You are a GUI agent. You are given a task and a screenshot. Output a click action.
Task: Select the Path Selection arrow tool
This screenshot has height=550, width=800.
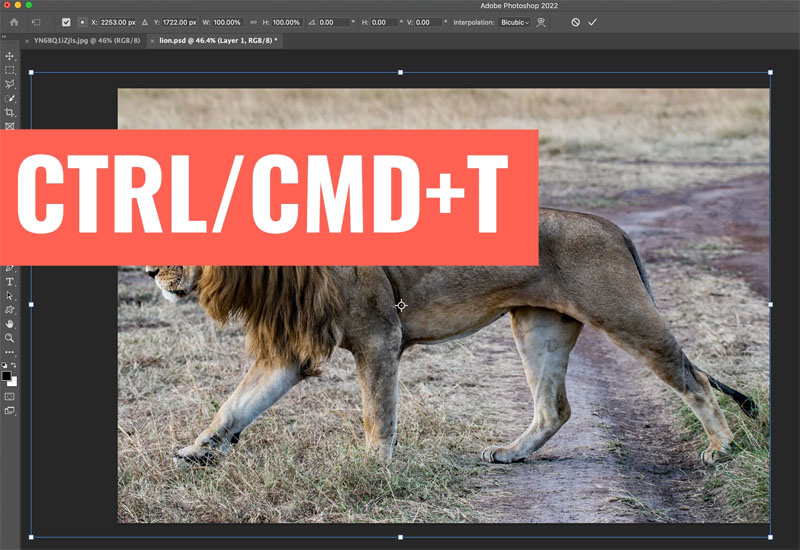[10, 295]
